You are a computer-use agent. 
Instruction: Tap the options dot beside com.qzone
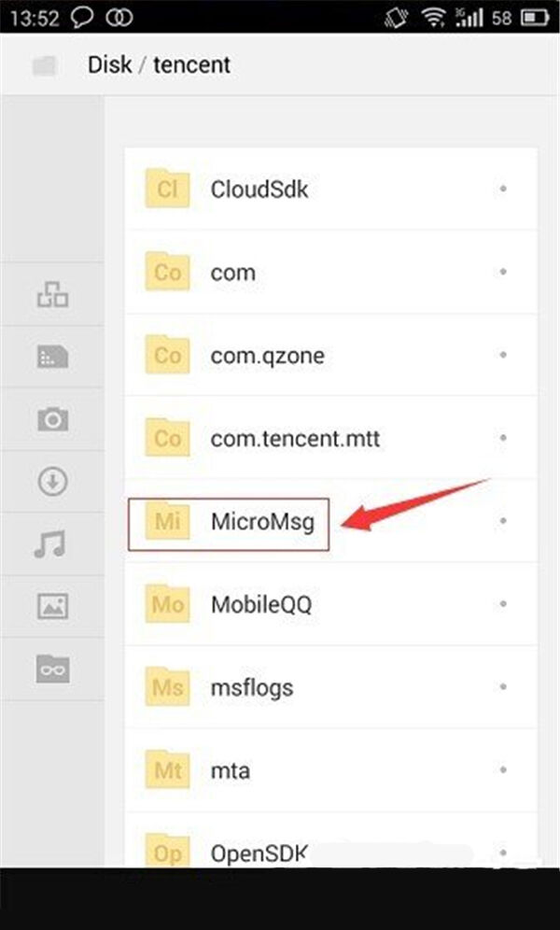[x=503, y=356]
